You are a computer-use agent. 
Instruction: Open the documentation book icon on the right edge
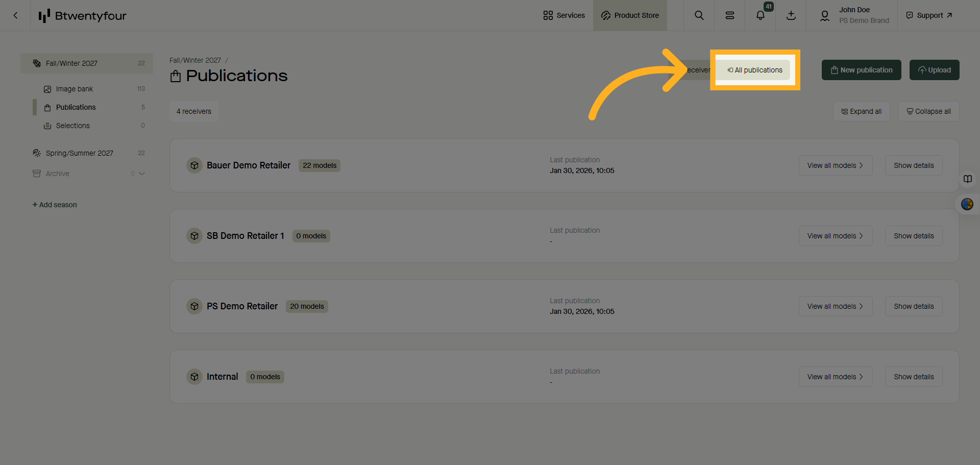tap(968, 179)
